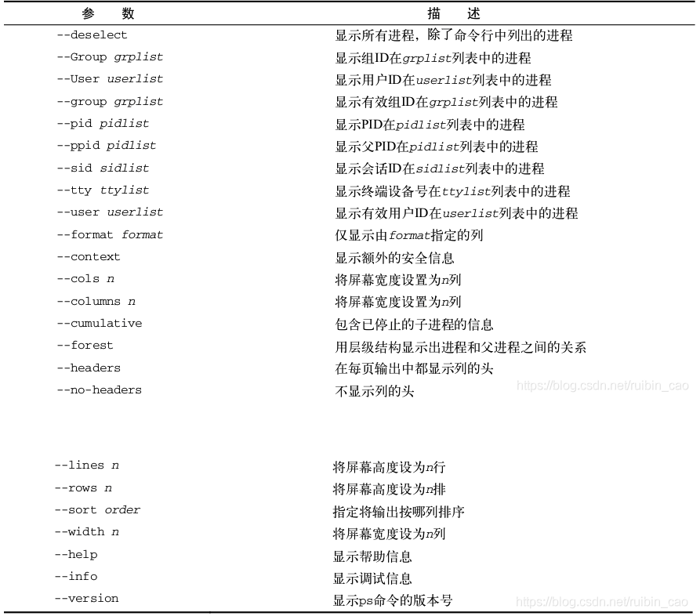Click description 显示PID在pidlist列表中的进程

coord(430,124)
